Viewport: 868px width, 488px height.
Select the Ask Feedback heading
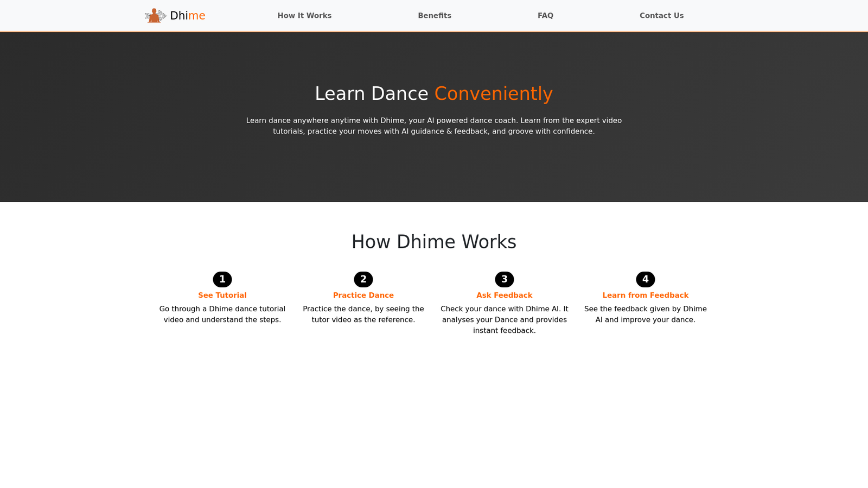coord(505,296)
